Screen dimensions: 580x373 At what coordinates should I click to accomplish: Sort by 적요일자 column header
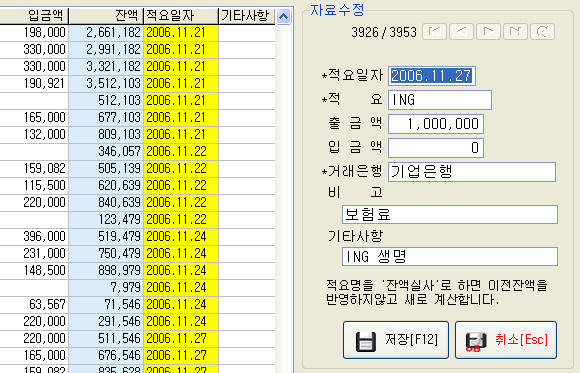click(181, 16)
